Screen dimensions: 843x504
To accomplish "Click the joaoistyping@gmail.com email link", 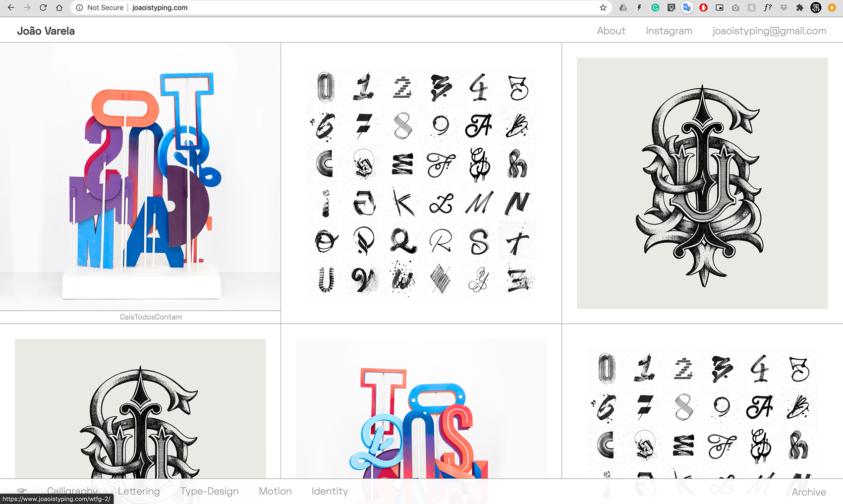I will coord(769,31).
